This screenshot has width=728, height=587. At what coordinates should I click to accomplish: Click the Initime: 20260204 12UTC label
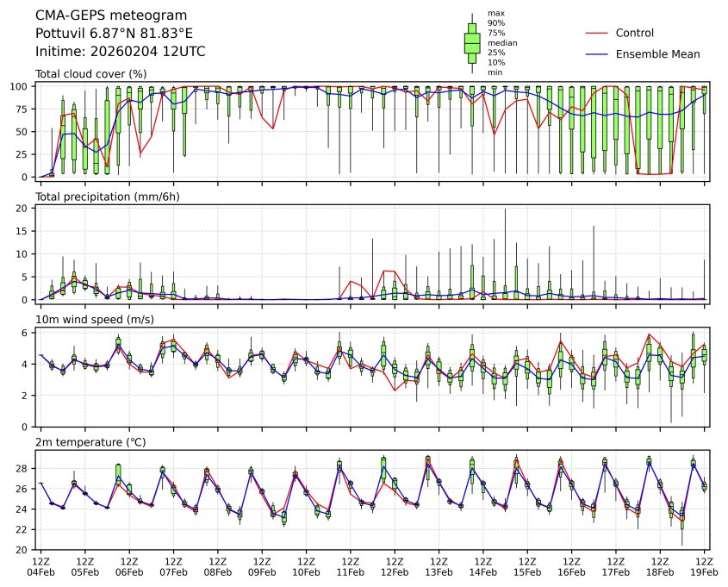pyautogui.click(x=120, y=52)
